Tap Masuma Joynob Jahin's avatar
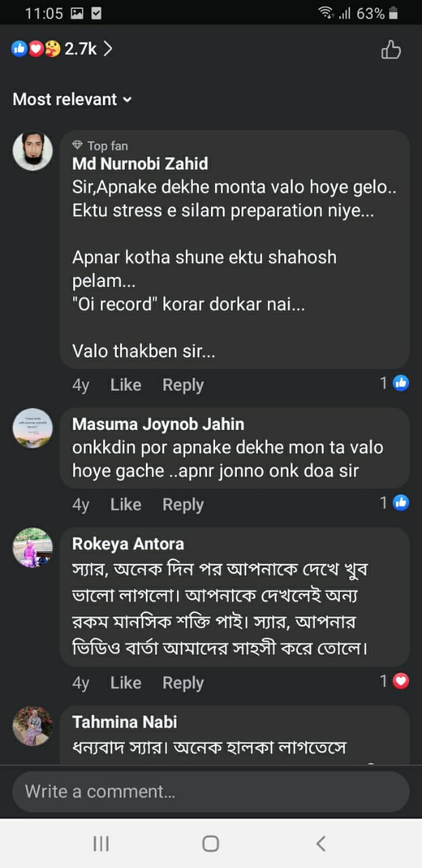422x868 pixels. [x=33, y=428]
